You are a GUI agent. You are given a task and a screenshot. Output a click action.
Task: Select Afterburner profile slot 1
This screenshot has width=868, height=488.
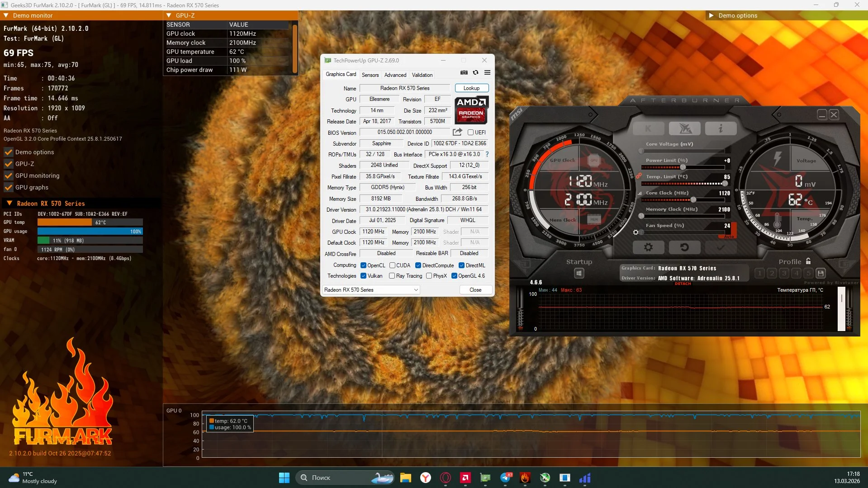point(759,273)
